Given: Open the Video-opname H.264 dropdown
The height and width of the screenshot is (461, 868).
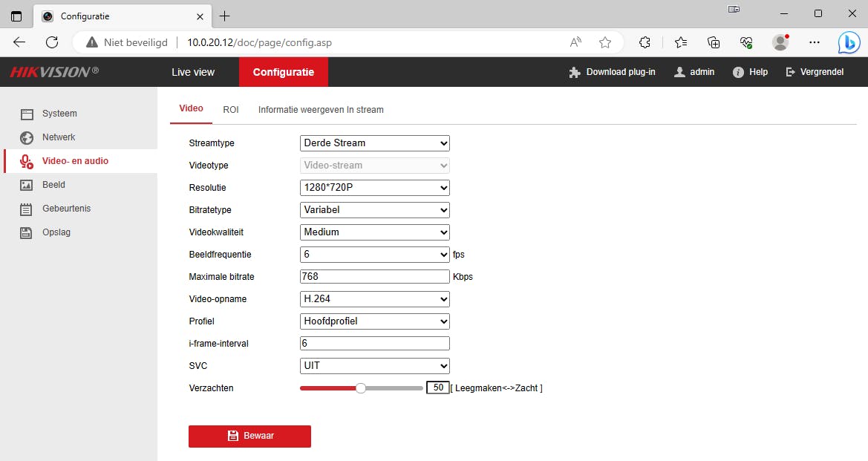Looking at the screenshot, I should pos(375,299).
